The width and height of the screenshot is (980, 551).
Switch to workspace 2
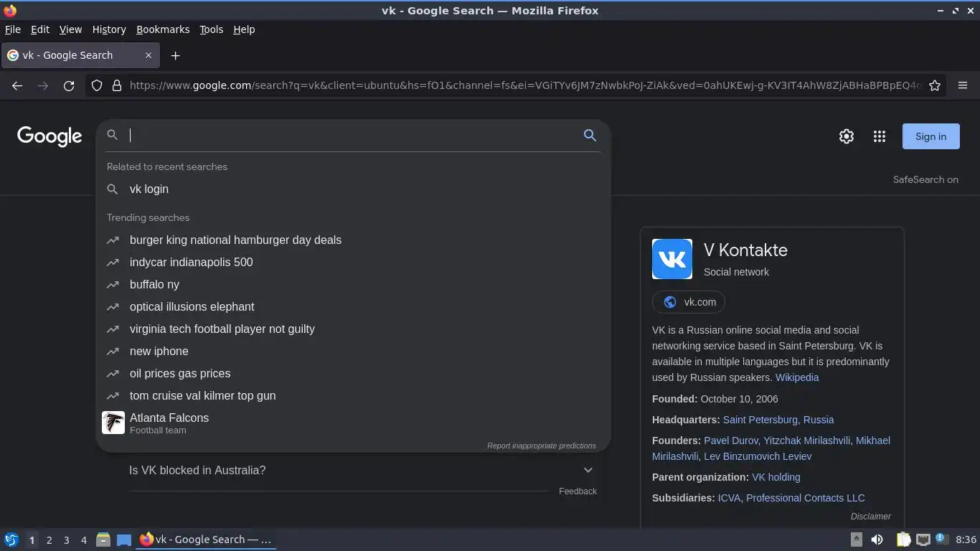(x=49, y=540)
